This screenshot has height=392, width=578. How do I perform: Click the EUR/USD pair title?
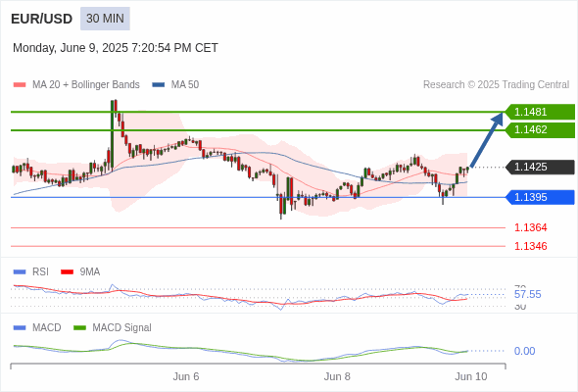tap(42, 19)
